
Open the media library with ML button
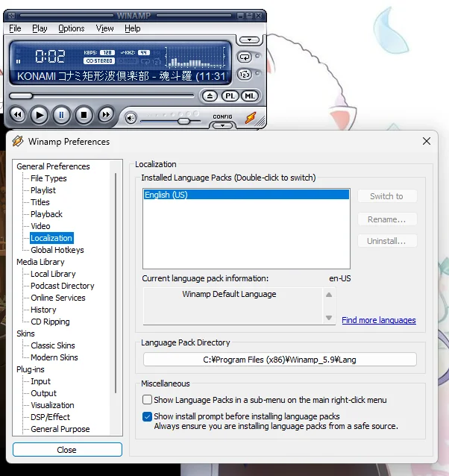249,96
